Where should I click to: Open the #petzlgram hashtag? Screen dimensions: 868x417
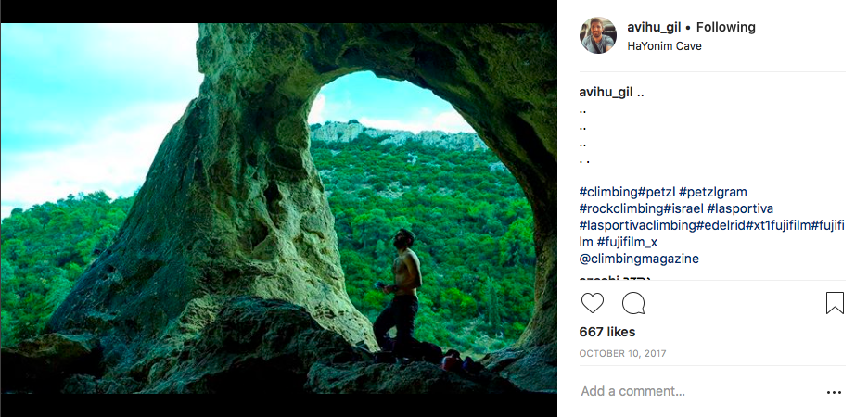(x=713, y=192)
